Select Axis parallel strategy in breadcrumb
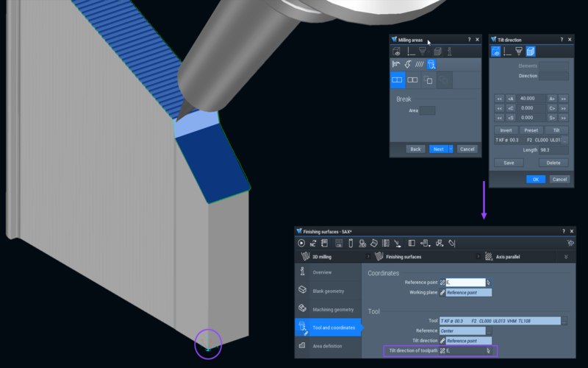This screenshot has width=588, height=368. point(508,257)
